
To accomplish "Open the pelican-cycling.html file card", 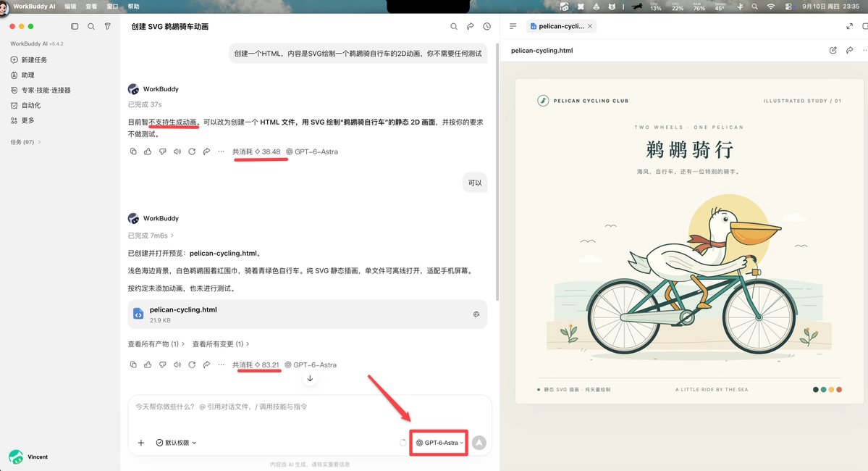I will [x=307, y=314].
